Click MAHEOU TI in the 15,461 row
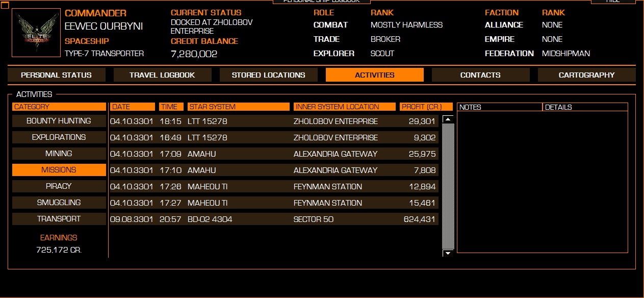644x298 pixels. (x=208, y=203)
